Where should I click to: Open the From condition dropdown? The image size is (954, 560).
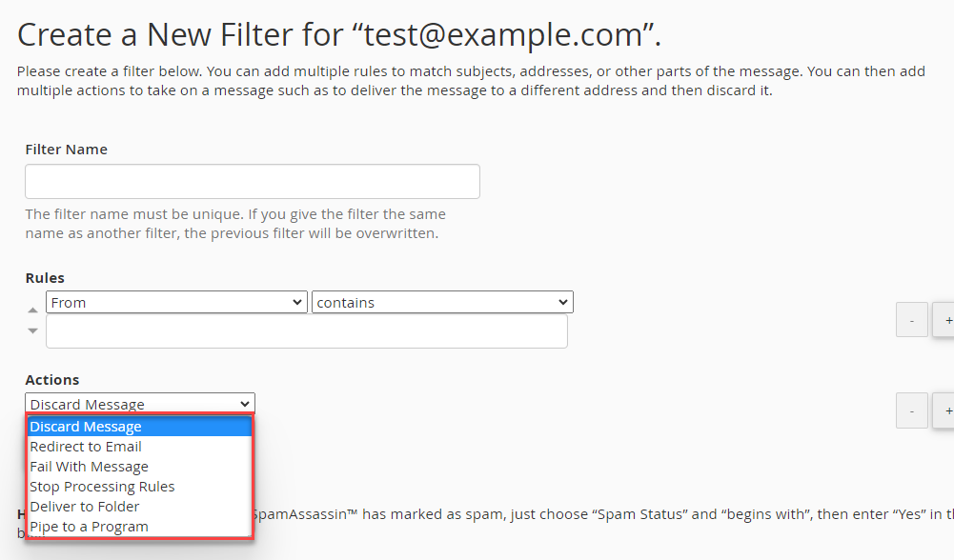(x=176, y=301)
